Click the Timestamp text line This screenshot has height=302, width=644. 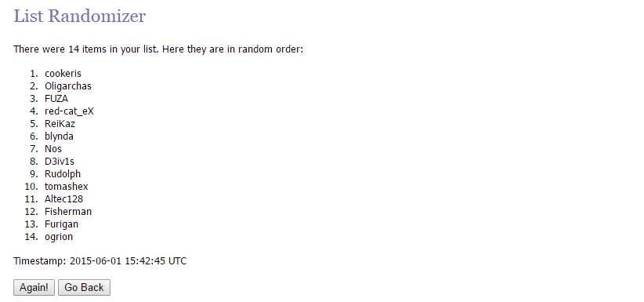[x=100, y=261]
